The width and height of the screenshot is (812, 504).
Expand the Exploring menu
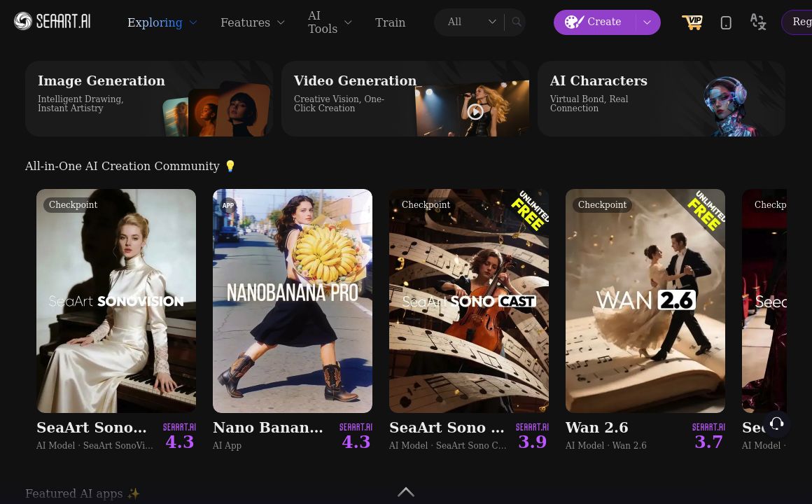coord(162,22)
